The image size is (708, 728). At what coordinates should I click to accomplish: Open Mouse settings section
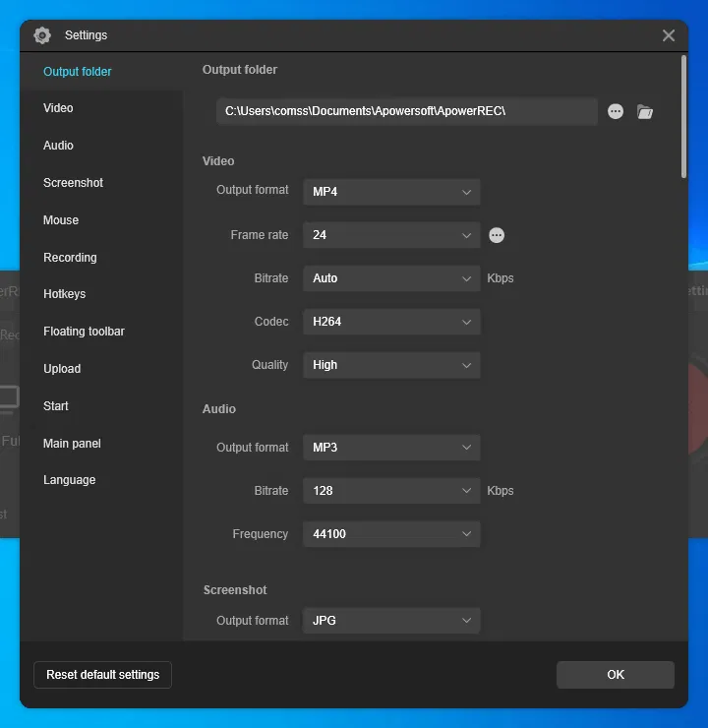click(x=61, y=220)
